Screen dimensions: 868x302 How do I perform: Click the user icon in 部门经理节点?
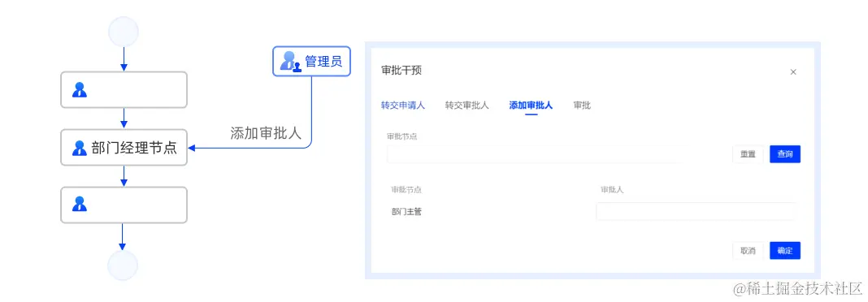80,148
